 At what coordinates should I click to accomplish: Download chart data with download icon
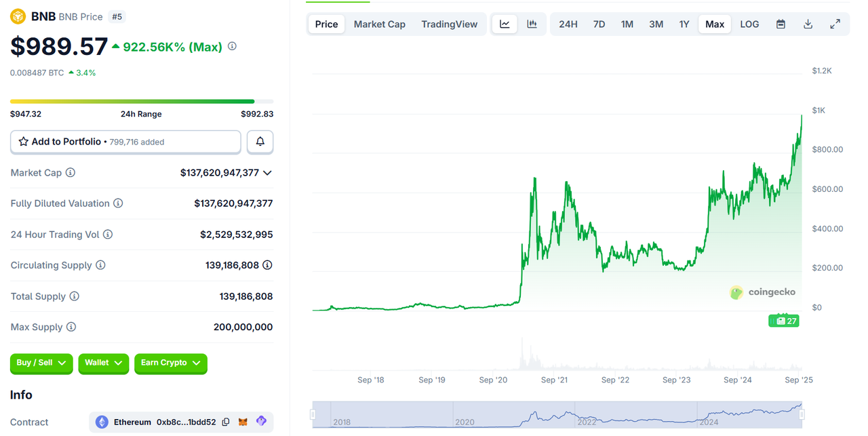tap(808, 24)
